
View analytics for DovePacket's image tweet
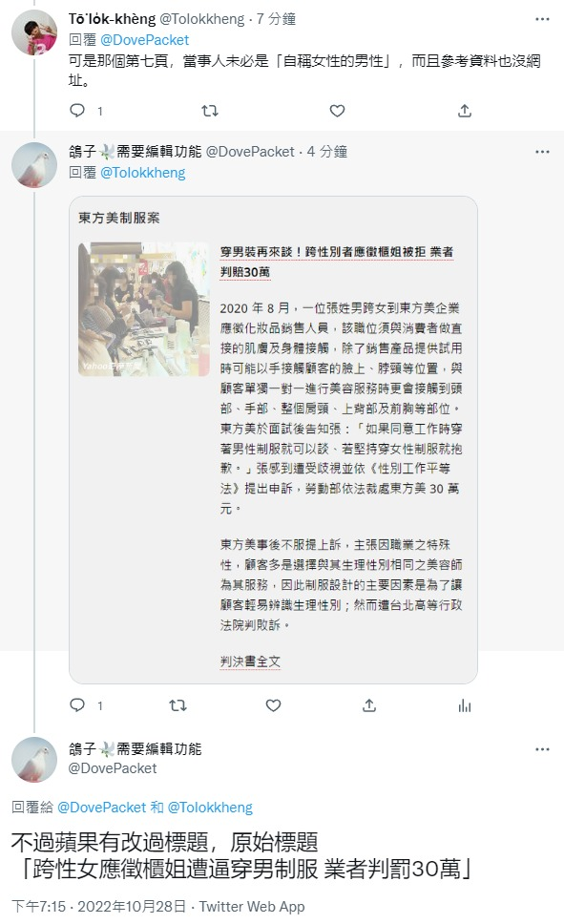(465, 705)
